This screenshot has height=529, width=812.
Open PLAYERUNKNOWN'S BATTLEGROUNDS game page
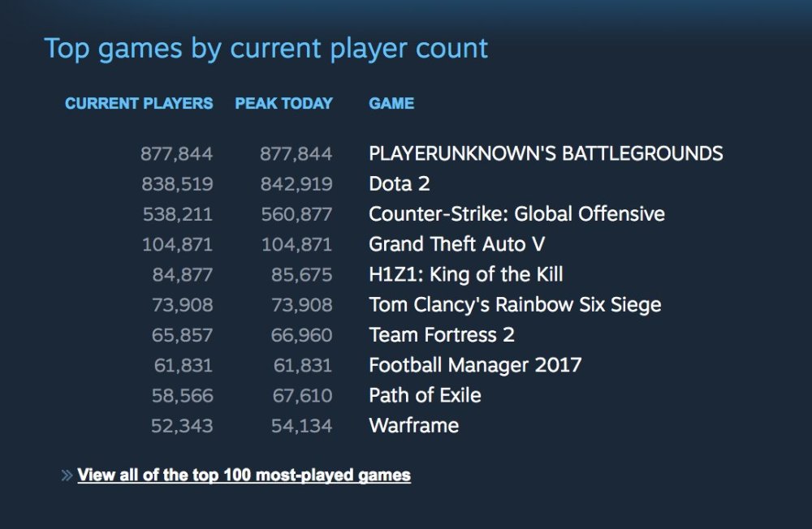(546, 153)
